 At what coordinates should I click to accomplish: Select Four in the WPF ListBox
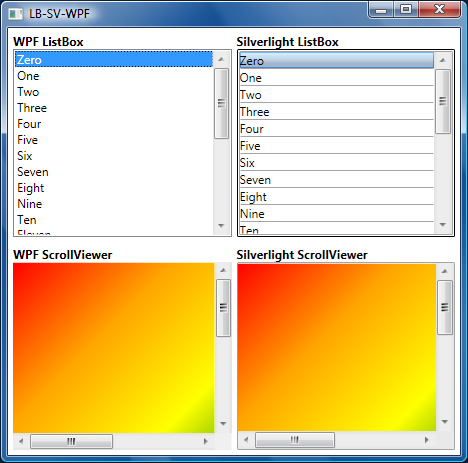(x=114, y=124)
